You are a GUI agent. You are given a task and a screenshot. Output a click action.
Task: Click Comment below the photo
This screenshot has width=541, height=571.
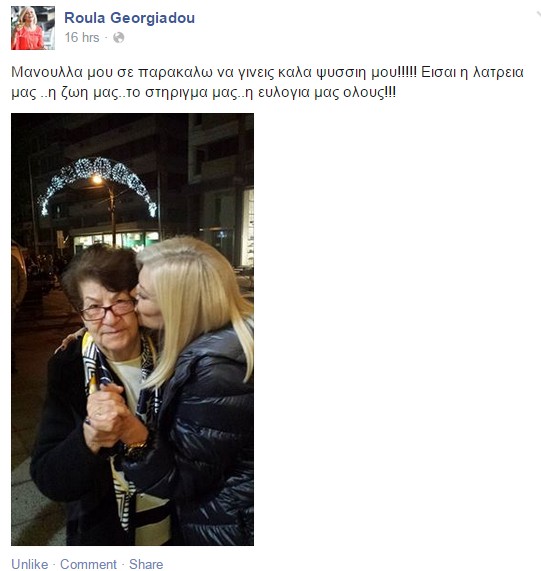coord(88,564)
